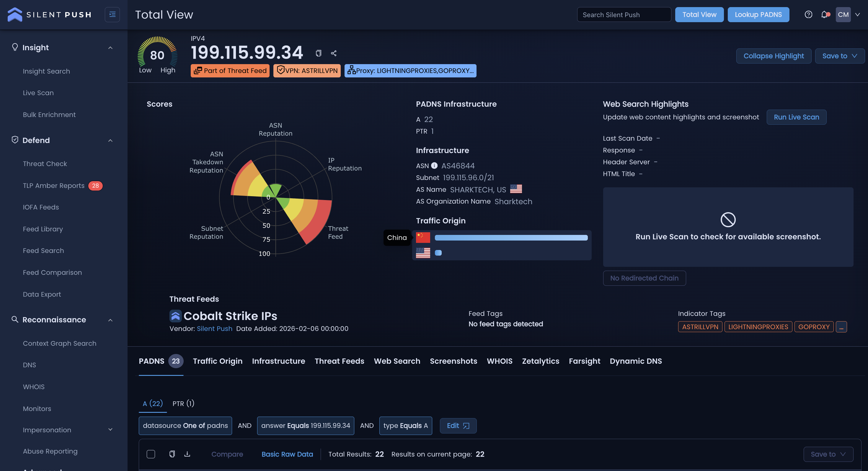The height and width of the screenshot is (471, 868).
Task: Click the GOPROXY indicator tag
Action: point(814,327)
